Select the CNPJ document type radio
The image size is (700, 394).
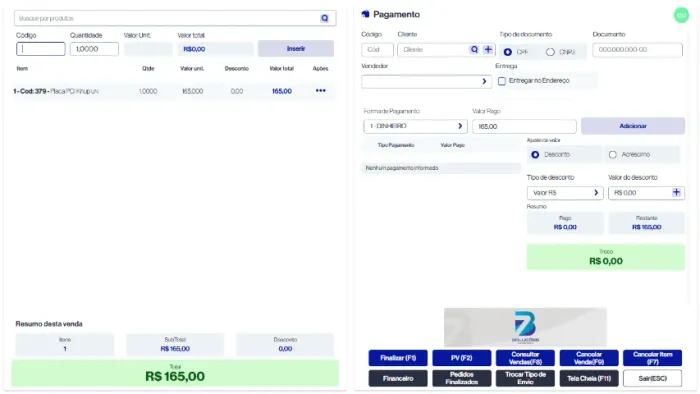click(x=550, y=52)
